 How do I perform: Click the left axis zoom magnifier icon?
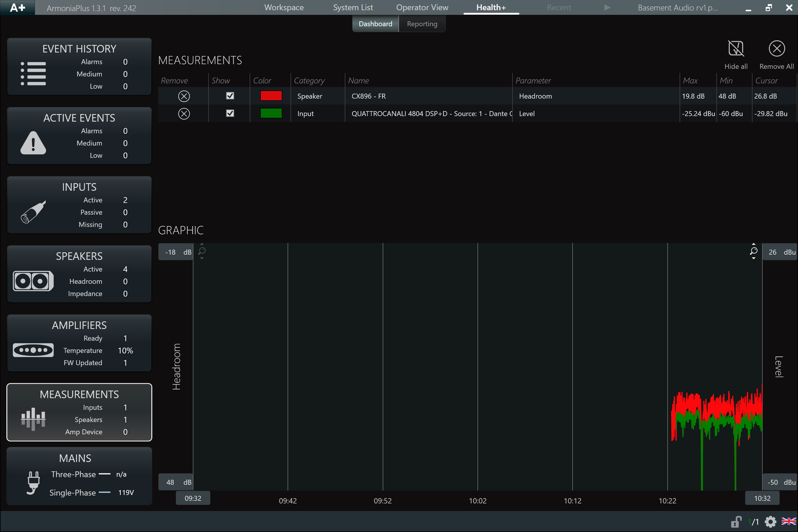click(x=202, y=251)
